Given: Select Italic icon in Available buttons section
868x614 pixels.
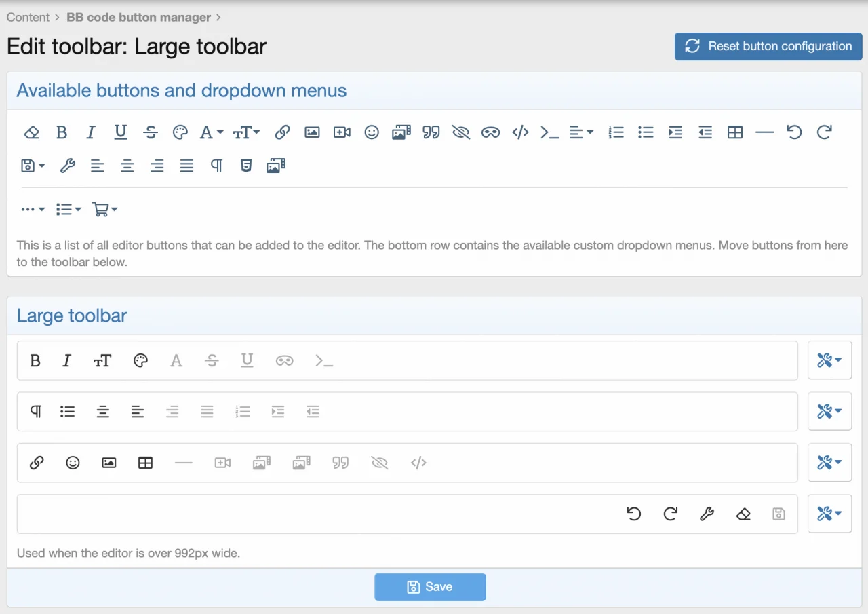Looking at the screenshot, I should (x=91, y=133).
